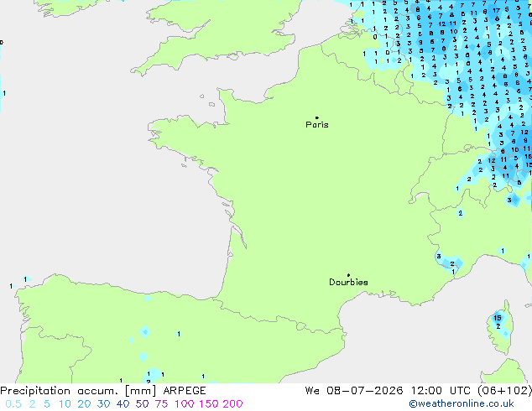The image size is (532, 411).
Task: Click the 30 mm legend value
Action: tap(103, 404)
